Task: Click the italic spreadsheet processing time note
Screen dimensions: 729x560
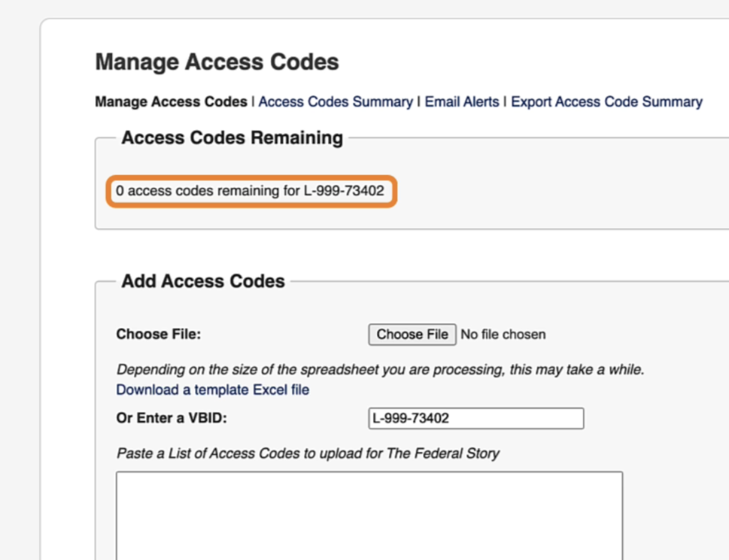Action: [x=380, y=370]
